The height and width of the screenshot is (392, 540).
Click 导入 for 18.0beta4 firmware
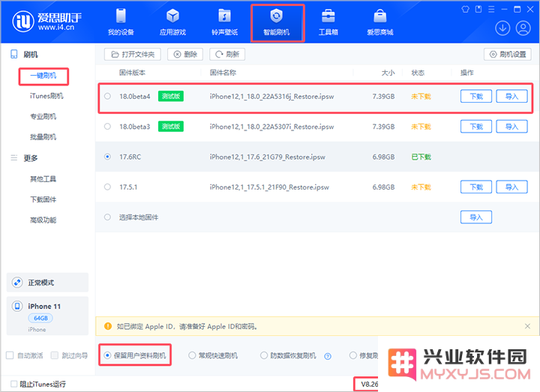511,97
